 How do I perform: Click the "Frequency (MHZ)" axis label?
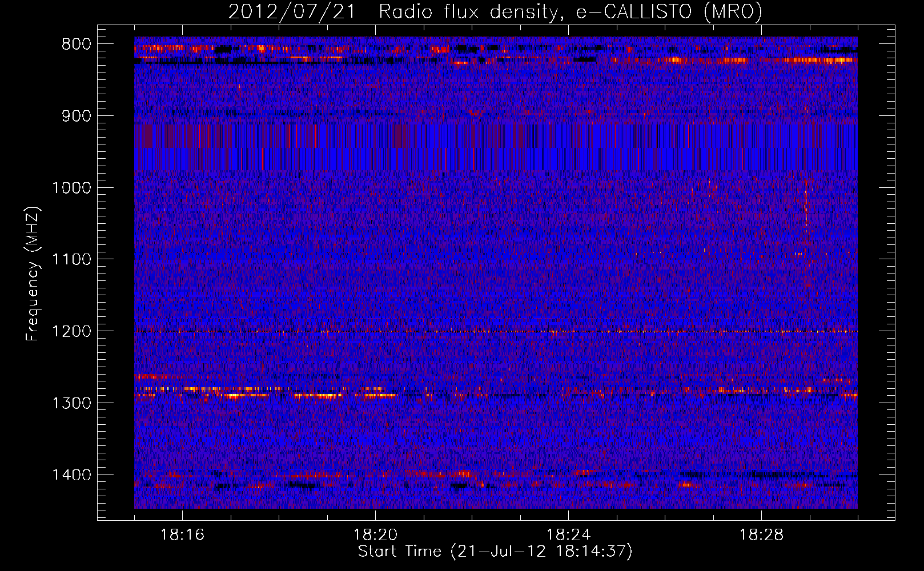pos(33,274)
